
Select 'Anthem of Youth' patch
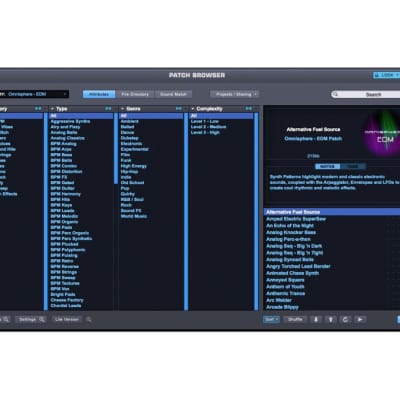285,287
